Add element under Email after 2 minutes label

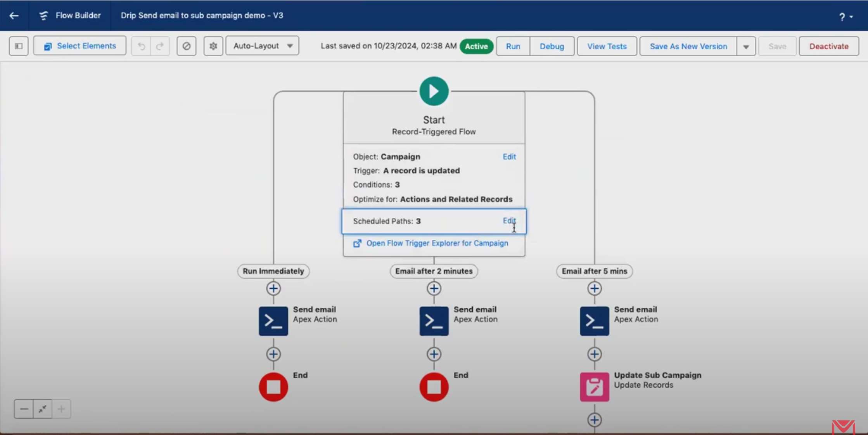434,288
